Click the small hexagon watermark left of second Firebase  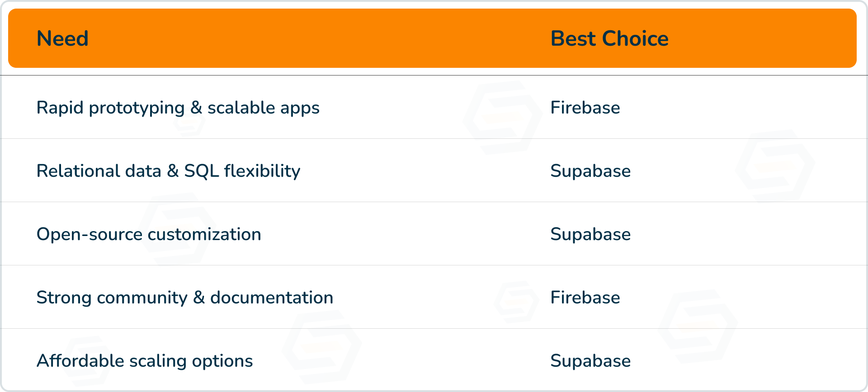[516, 302]
